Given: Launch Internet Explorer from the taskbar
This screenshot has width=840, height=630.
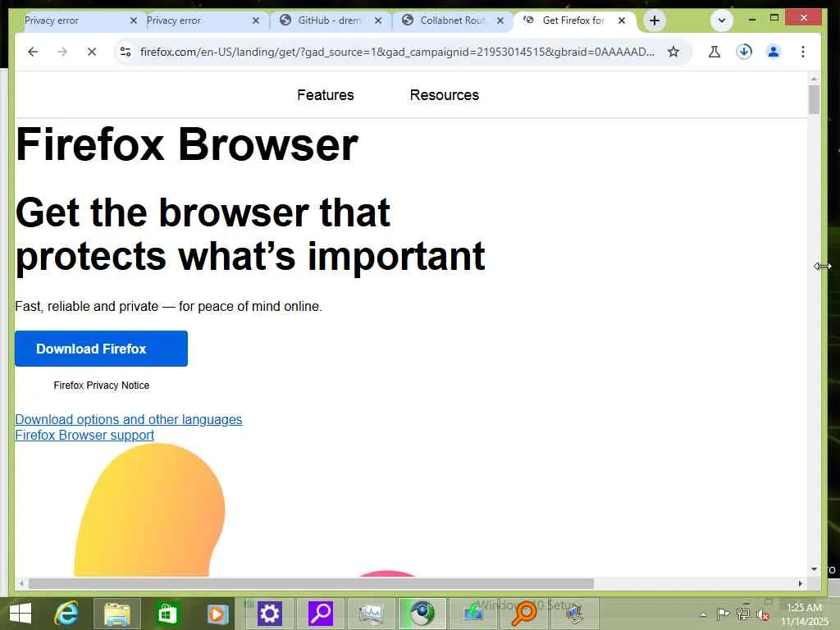Looking at the screenshot, I should (66, 614).
